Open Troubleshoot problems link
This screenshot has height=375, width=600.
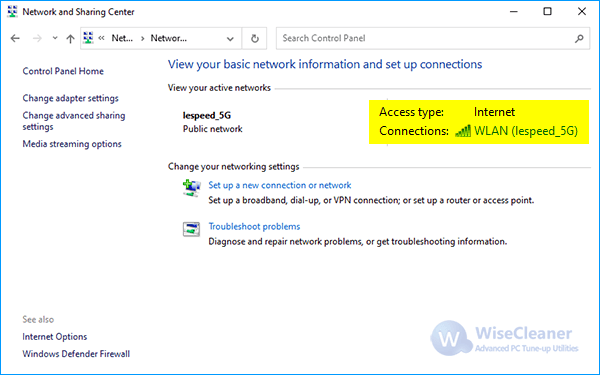(254, 227)
